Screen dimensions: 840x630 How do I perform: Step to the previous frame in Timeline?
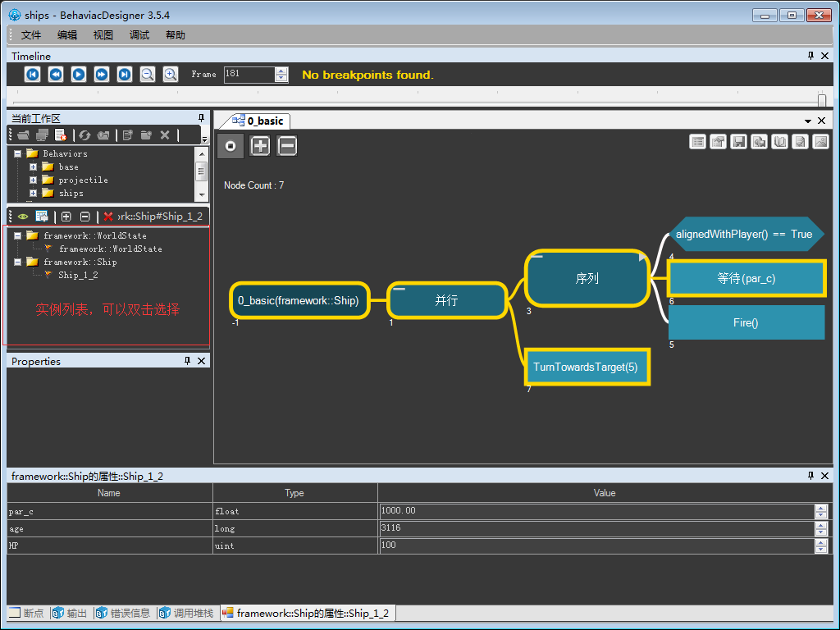tap(55, 75)
